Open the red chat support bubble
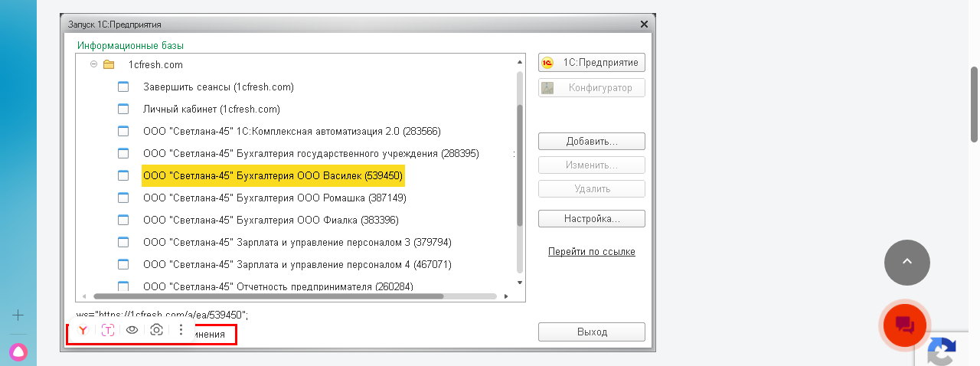Viewport: 980px width, 366px height. pos(906,325)
